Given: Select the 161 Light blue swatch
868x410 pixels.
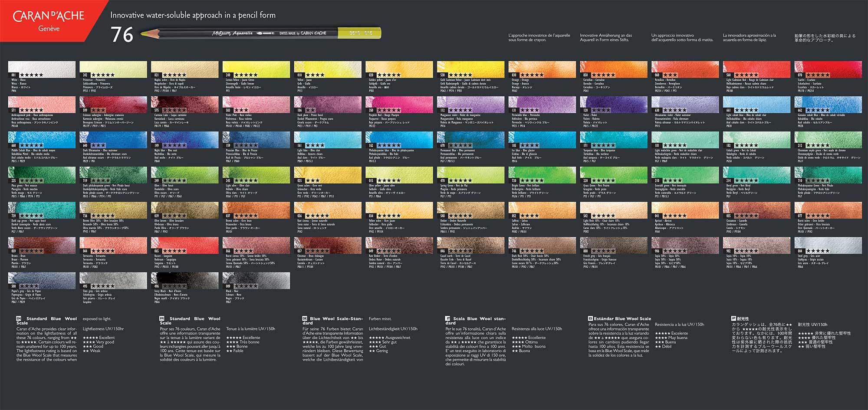Looking at the screenshot, I should [x=328, y=140].
